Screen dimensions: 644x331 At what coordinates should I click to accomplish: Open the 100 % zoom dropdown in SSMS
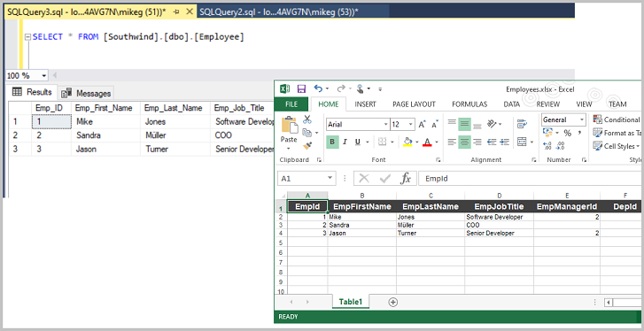coord(44,76)
